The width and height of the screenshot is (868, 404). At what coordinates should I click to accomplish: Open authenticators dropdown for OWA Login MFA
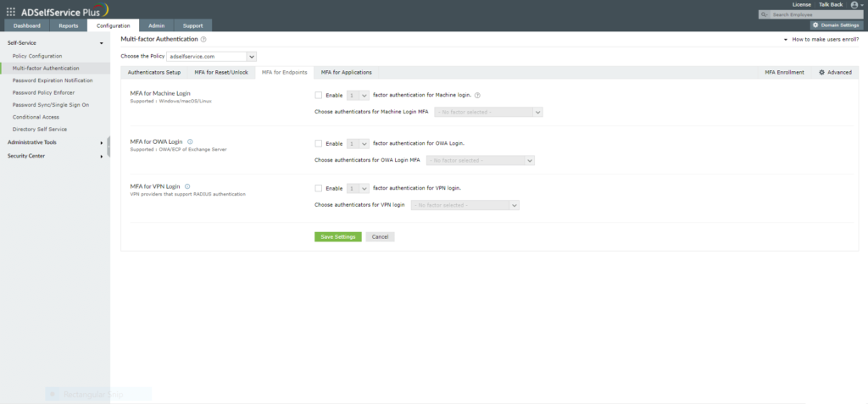pyautogui.click(x=480, y=160)
